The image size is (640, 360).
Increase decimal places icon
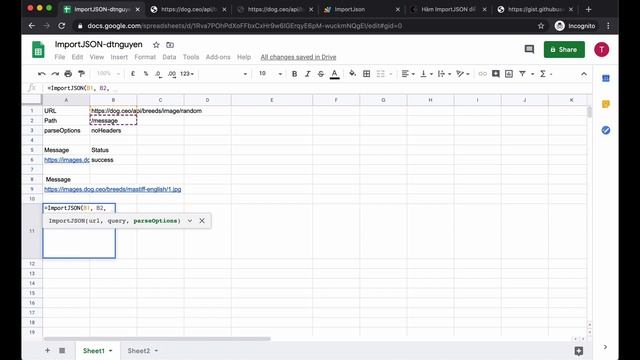pos(172,74)
